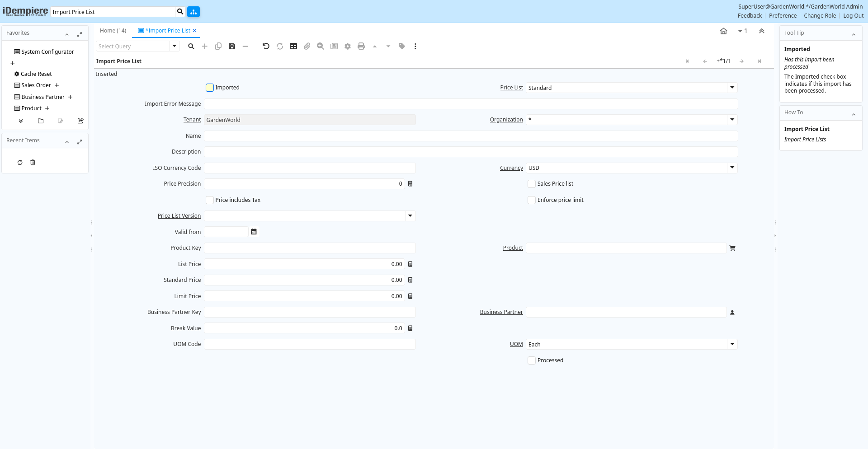
Task: Open Product lookup cart icon
Action: [x=732, y=248]
